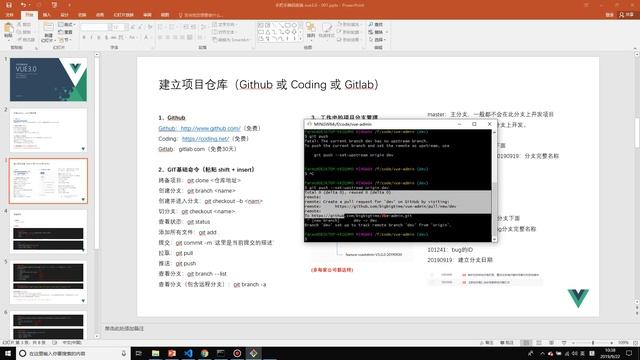This screenshot has width=640, height=360.
Task: Open Google Chrome from the taskbar
Action: pyautogui.click(x=204, y=353)
